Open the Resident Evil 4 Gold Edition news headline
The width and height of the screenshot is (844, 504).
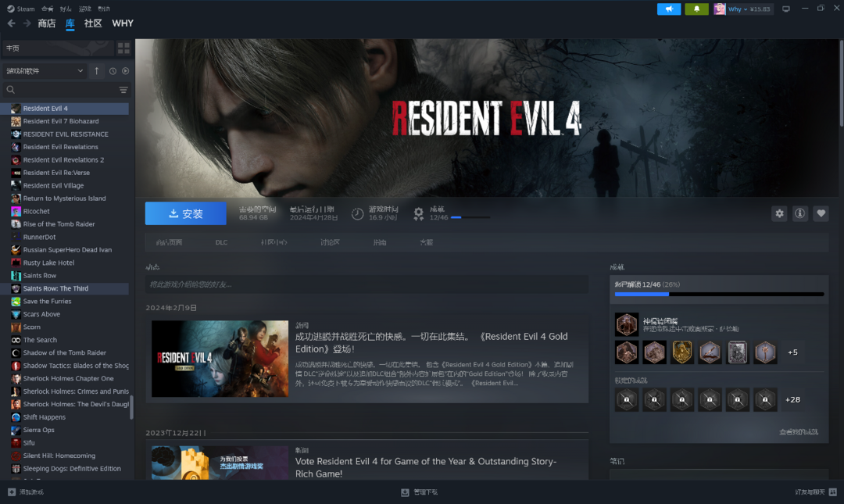pyautogui.click(x=431, y=342)
